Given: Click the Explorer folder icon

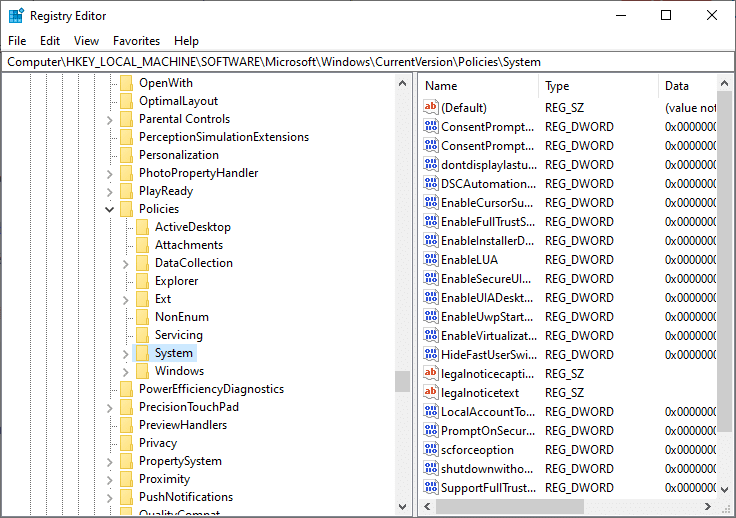Looking at the screenshot, I should 142,281.
